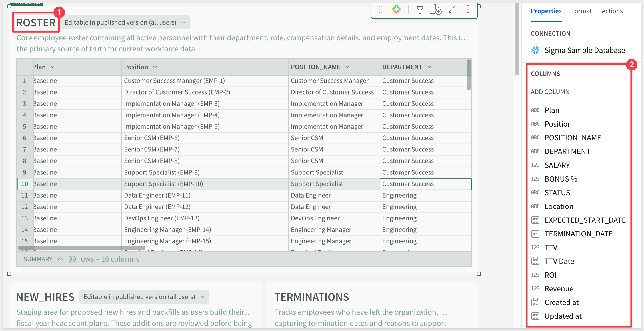This screenshot has width=644, height=331.
Task: Click the number type icon beside Revenue
Action: click(535, 289)
